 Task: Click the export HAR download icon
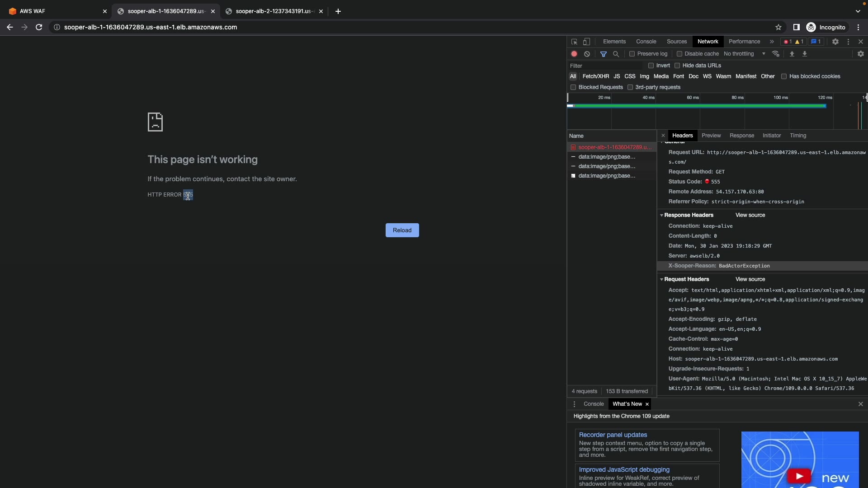[x=805, y=54]
